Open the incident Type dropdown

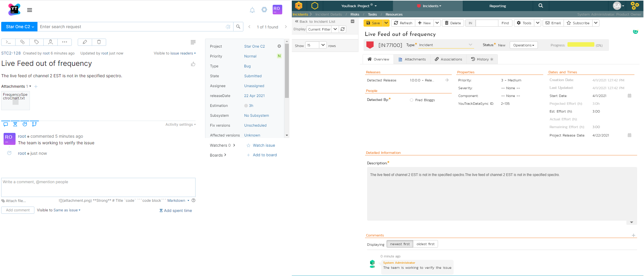[445, 45]
